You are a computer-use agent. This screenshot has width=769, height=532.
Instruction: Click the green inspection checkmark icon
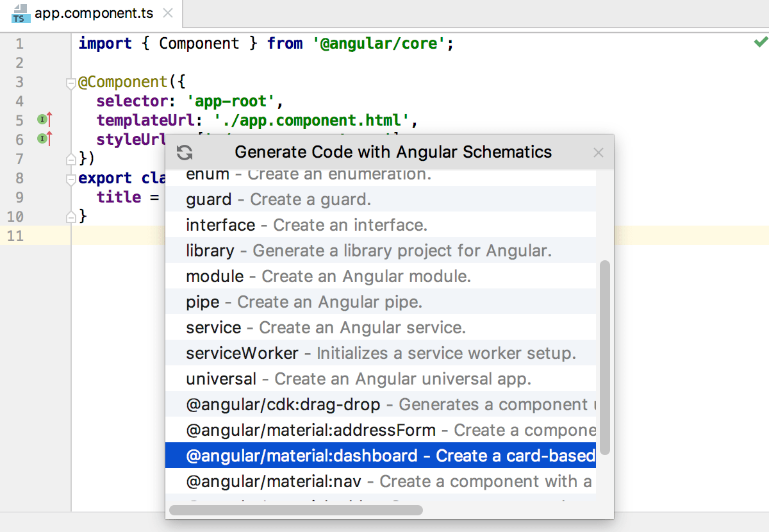(x=761, y=42)
